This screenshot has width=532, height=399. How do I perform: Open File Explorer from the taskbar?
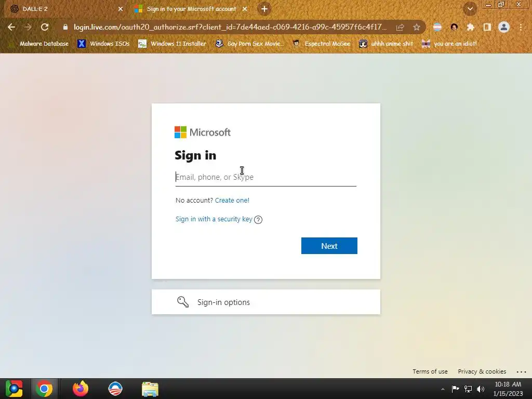pos(150,389)
